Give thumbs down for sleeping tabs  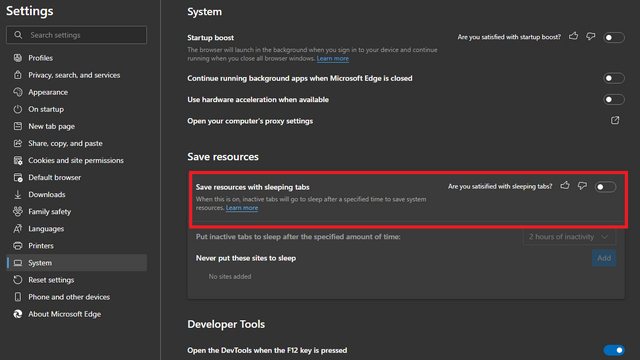point(582,186)
